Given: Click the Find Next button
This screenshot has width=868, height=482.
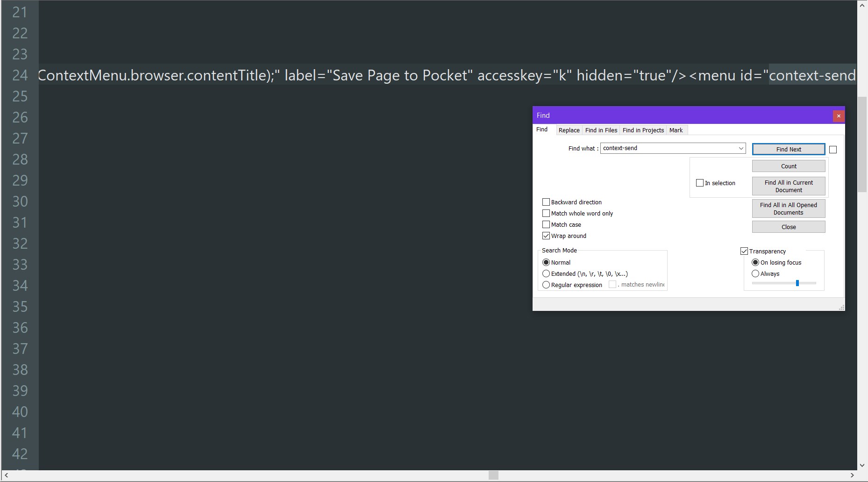Looking at the screenshot, I should tap(788, 149).
